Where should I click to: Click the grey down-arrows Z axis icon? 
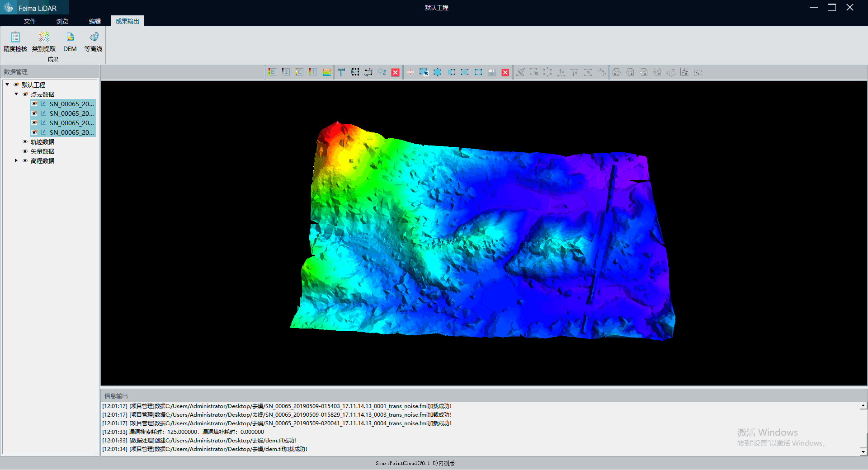click(x=671, y=72)
